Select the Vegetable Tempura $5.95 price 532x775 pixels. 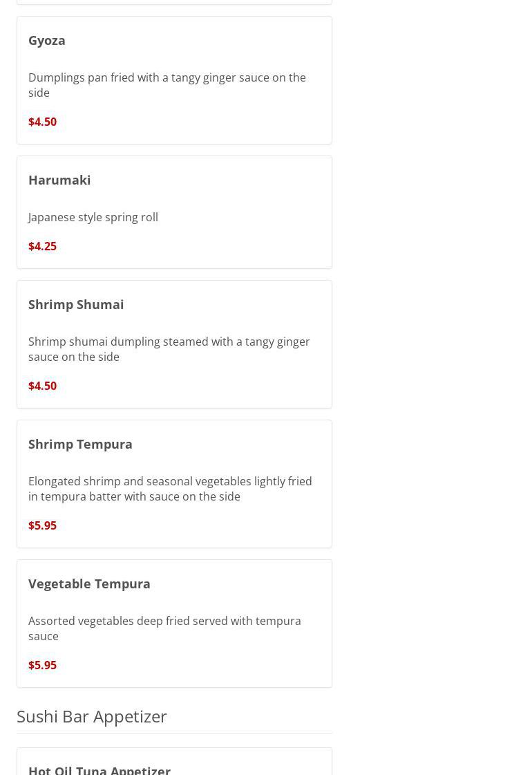coord(42,665)
